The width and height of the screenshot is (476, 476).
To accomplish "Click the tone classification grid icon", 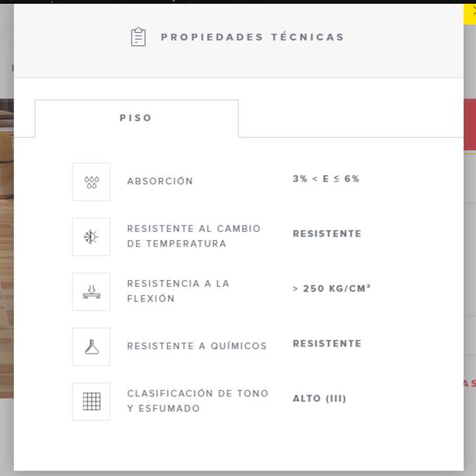I will click(91, 402).
